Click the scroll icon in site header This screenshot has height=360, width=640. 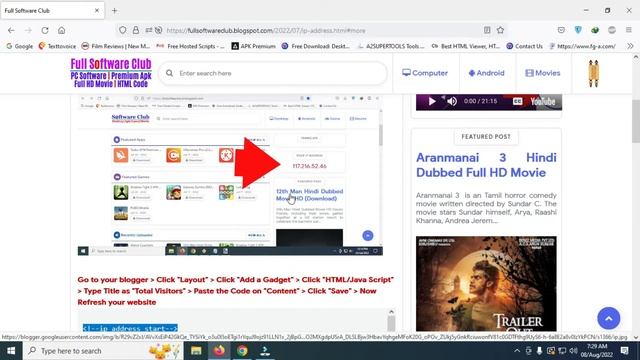pos(593,73)
